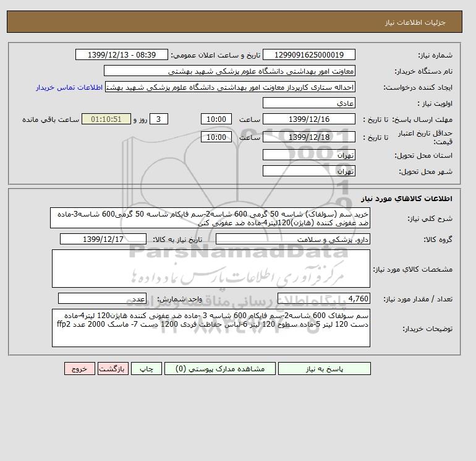
Task: Click the واحد شمارش field عدد
Action: pyautogui.click(x=102, y=299)
